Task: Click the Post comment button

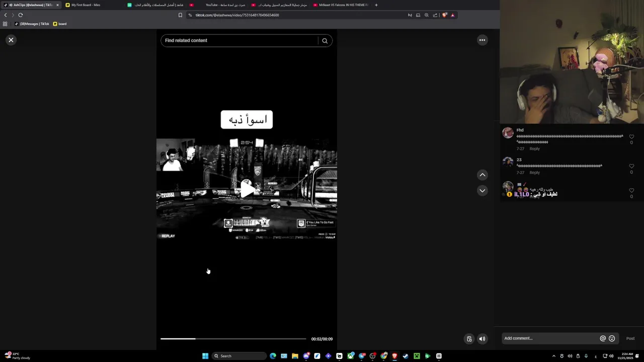Action: (630, 338)
